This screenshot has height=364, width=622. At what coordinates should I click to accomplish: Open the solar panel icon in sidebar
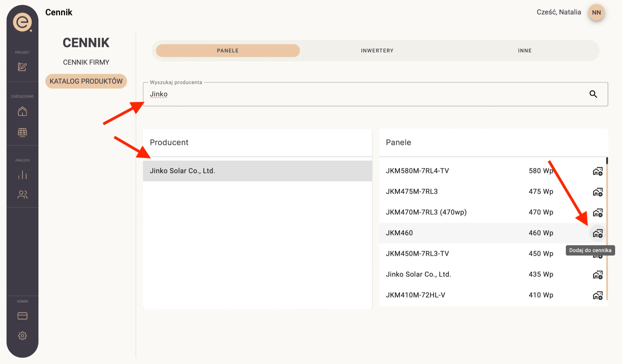[x=22, y=132]
